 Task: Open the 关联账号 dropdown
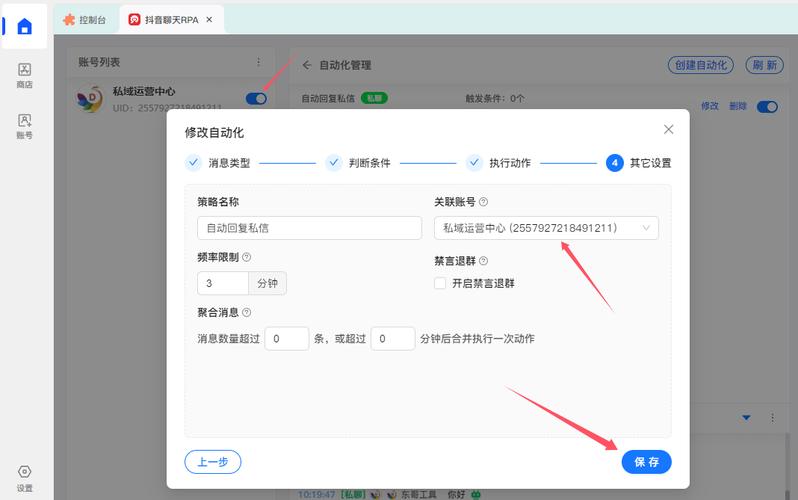coord(546,228)
